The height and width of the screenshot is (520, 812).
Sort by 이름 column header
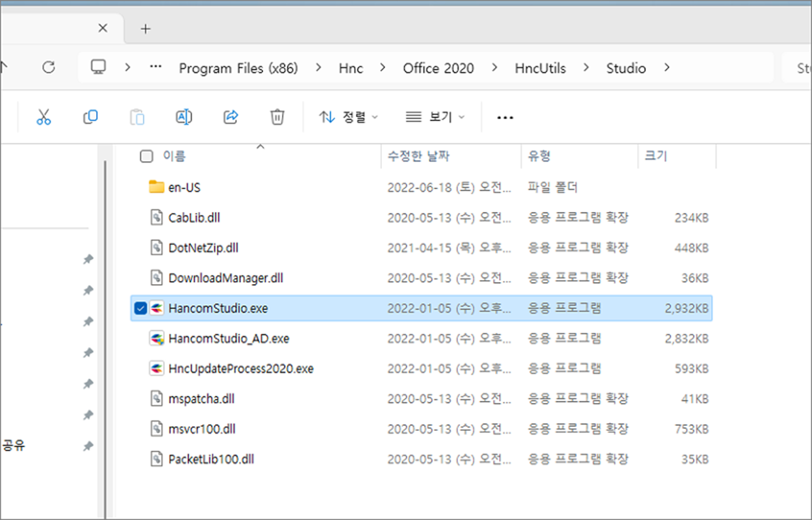point(173,156)
